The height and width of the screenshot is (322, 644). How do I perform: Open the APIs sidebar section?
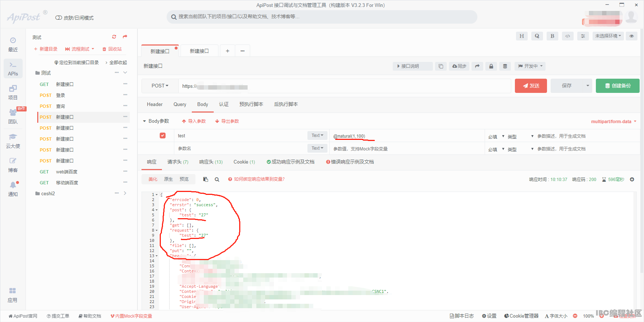[x=13, y=68]
